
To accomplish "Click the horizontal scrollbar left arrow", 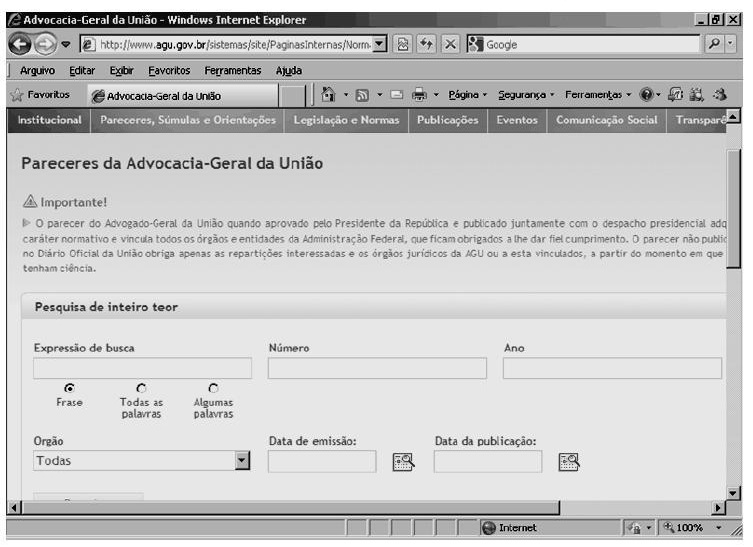I will (14, 508).
